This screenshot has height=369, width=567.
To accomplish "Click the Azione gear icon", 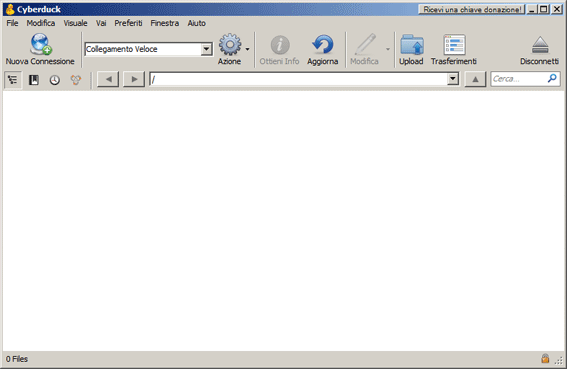I will pyautogui.click(x=230, y=44).
